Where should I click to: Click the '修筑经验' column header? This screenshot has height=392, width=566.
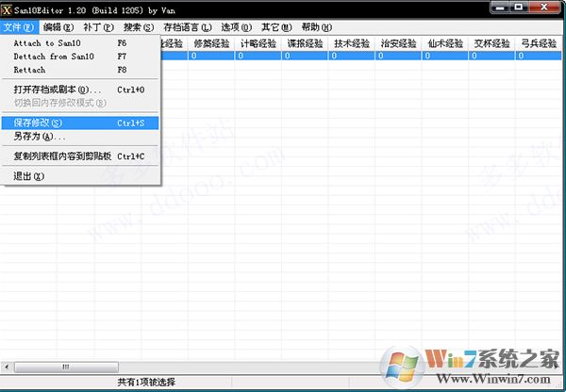pos(210,43)
